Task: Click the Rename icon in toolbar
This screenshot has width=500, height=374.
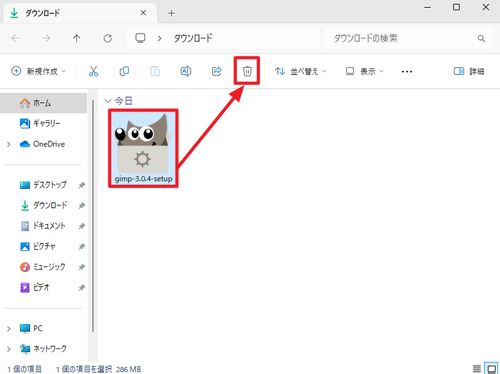Action: pyautogui.click(x=186, y=71)
